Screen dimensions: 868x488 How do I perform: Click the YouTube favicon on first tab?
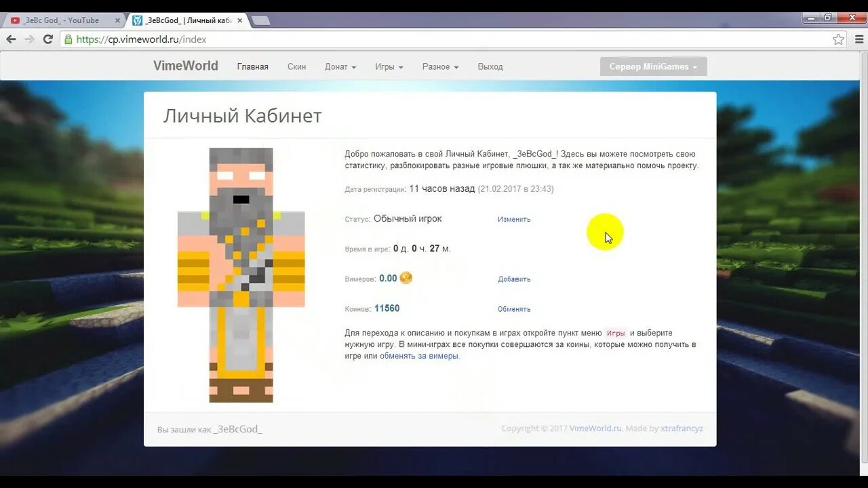pos(15,20)
